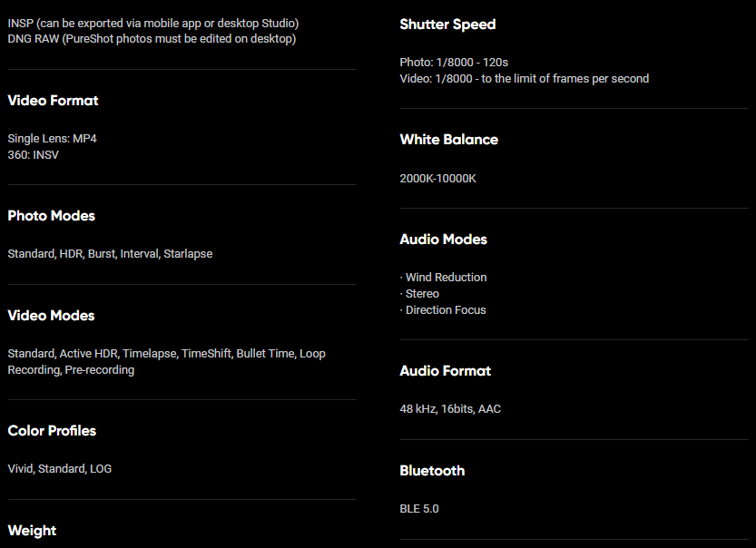Viewport: 756px width, 548px height.
Task: Select the 48 kHz, 16bits, AAC text
Action: coord(450,408)
